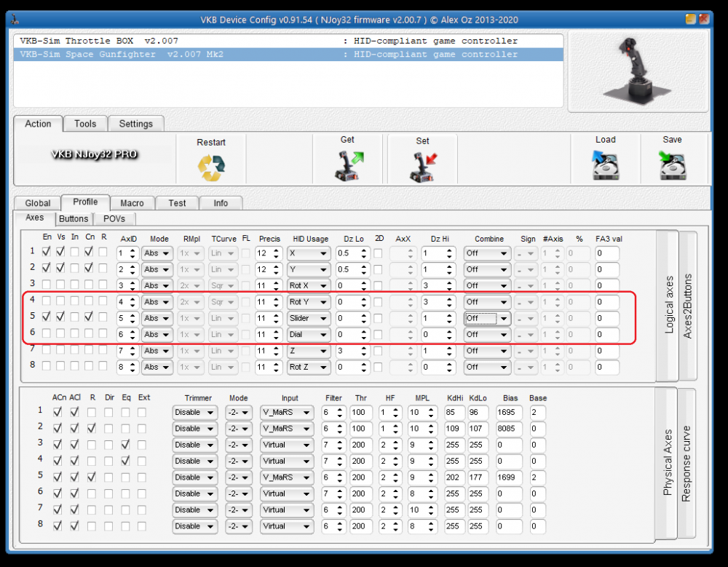Select the VKB-Sim Throttle BOX device
The height and width of the screenshot is (567, 728).
pyautogui.click(x=288, y=41)
